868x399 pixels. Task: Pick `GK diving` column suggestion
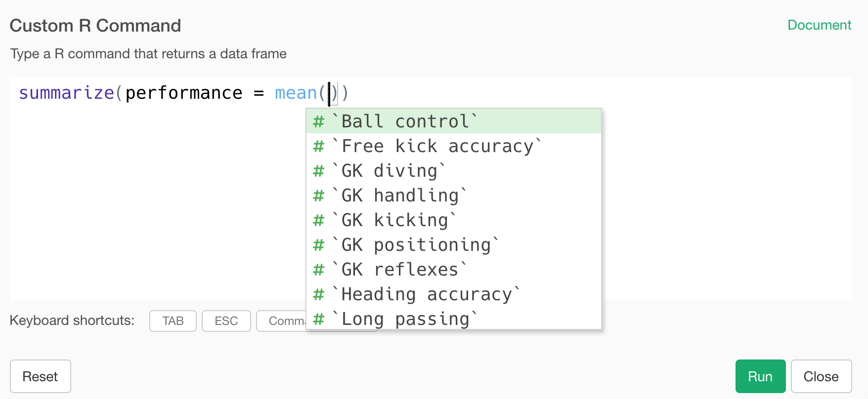coord(390,171)
